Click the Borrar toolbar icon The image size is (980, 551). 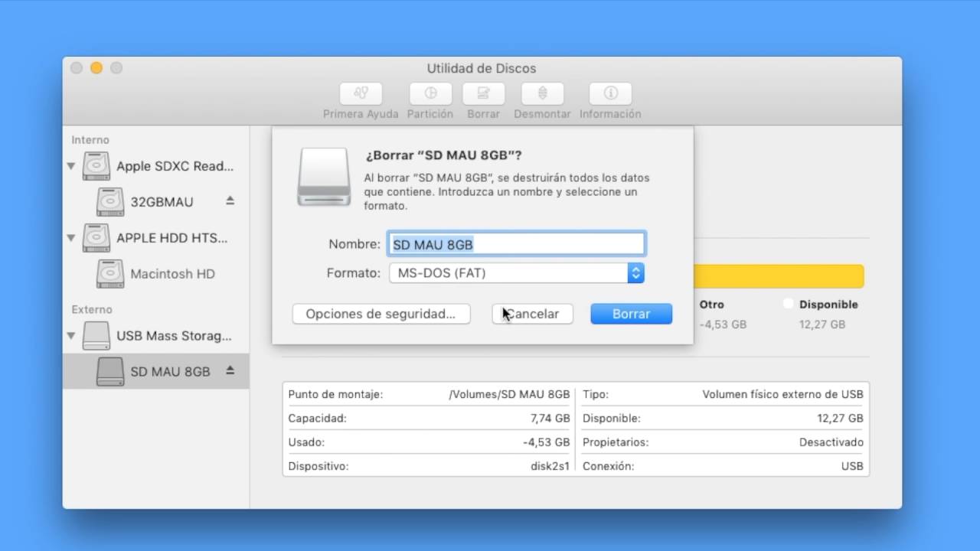tap(484, 93)
